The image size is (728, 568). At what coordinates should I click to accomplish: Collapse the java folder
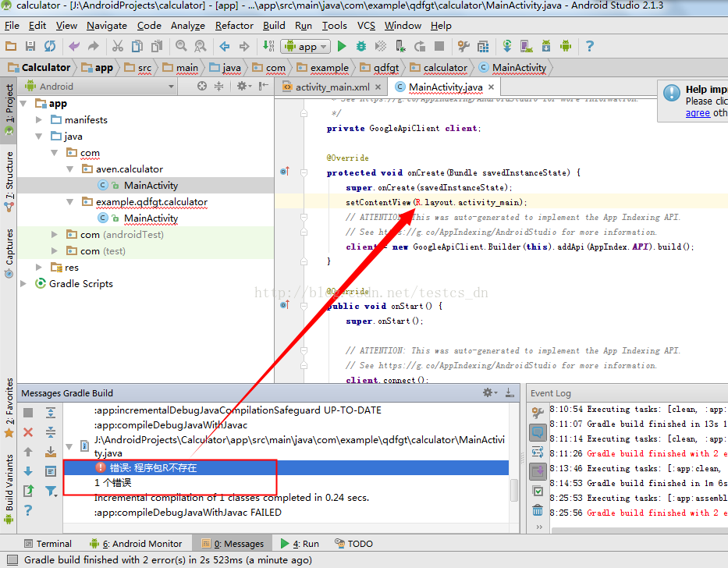tap(39, 137)
